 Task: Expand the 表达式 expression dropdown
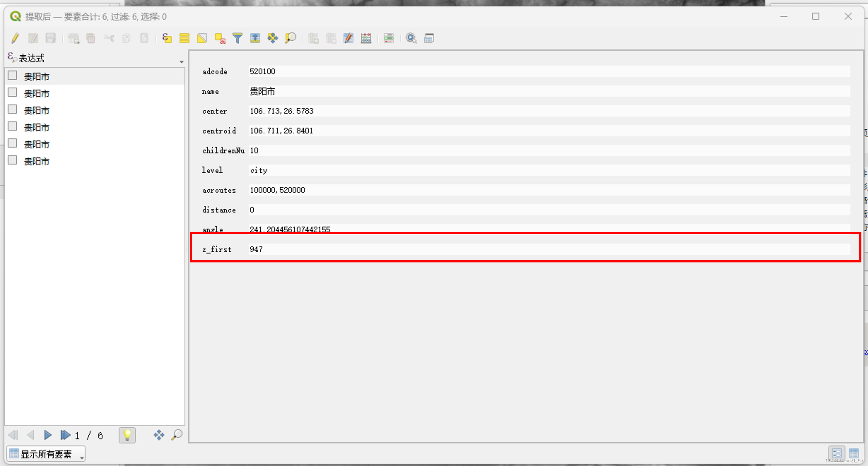[x=181, y=62]
